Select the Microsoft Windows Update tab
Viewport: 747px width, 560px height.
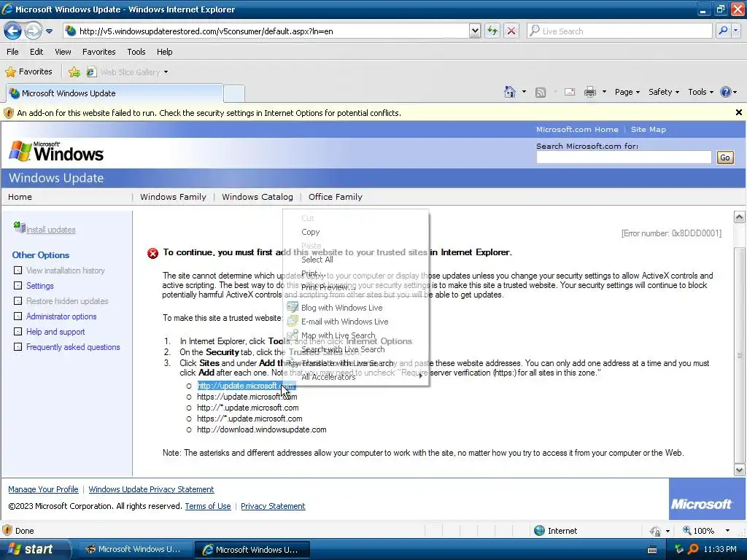point(115,93)
